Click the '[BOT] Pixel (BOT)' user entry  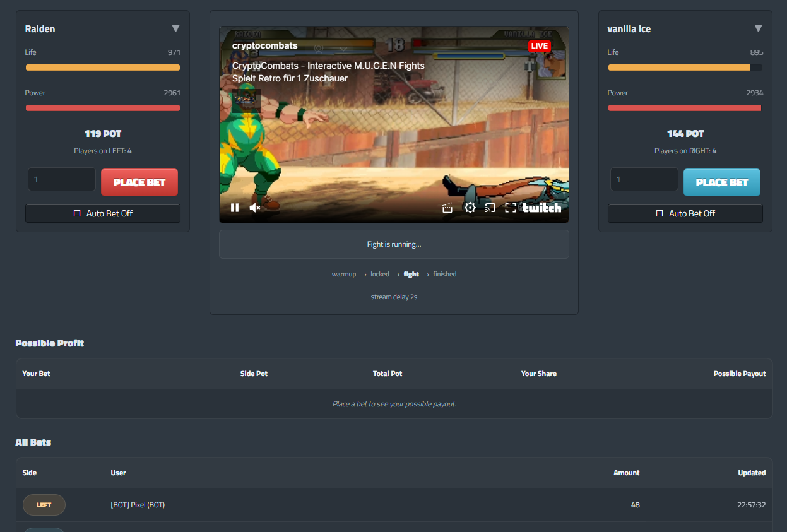138,505
